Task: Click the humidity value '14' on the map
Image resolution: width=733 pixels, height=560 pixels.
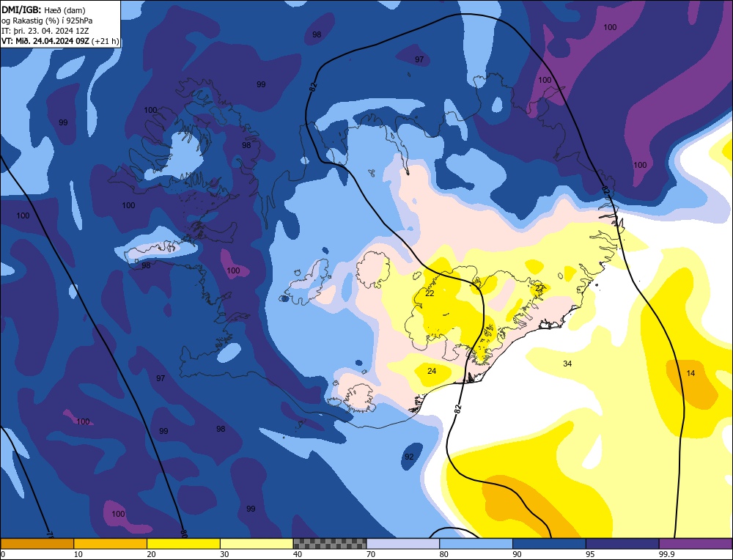Action: [x=690, y=373]
